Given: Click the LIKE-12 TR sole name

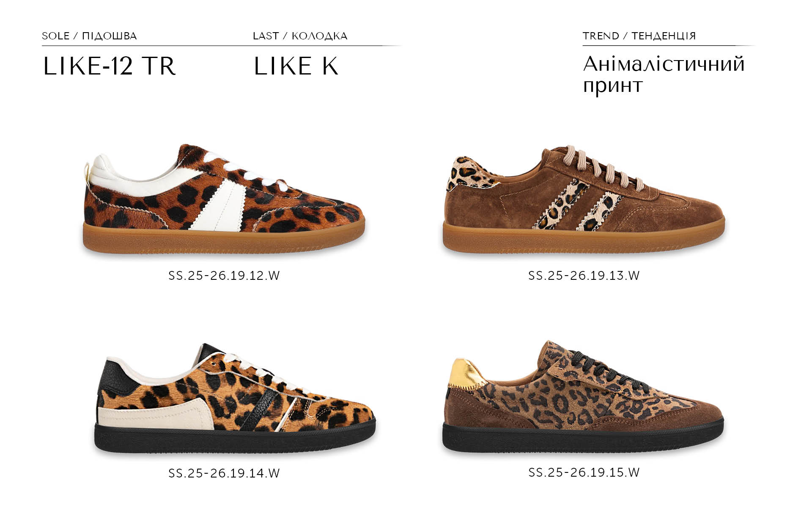Looking at the screenshot, I should point(109,66).
